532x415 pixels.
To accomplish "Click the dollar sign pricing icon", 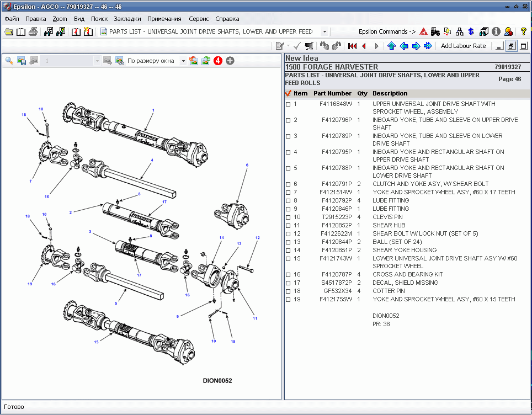I will [x=471, y=31].
